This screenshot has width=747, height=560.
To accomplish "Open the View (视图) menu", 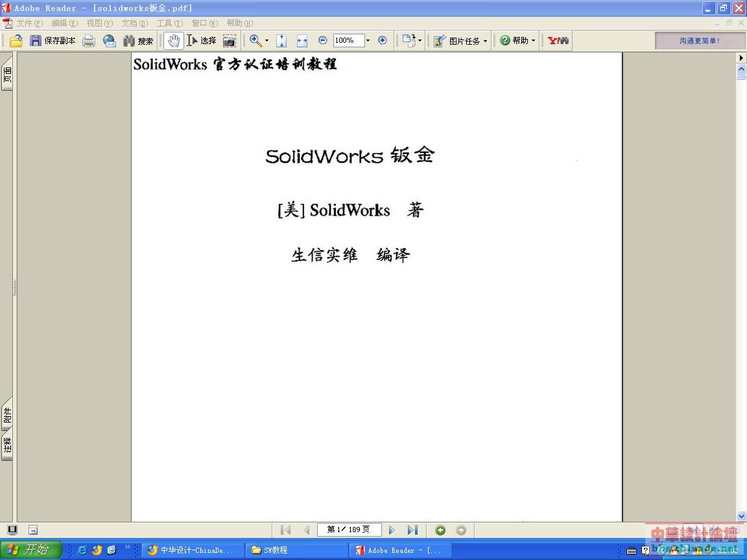I will (x=100, y=23).
